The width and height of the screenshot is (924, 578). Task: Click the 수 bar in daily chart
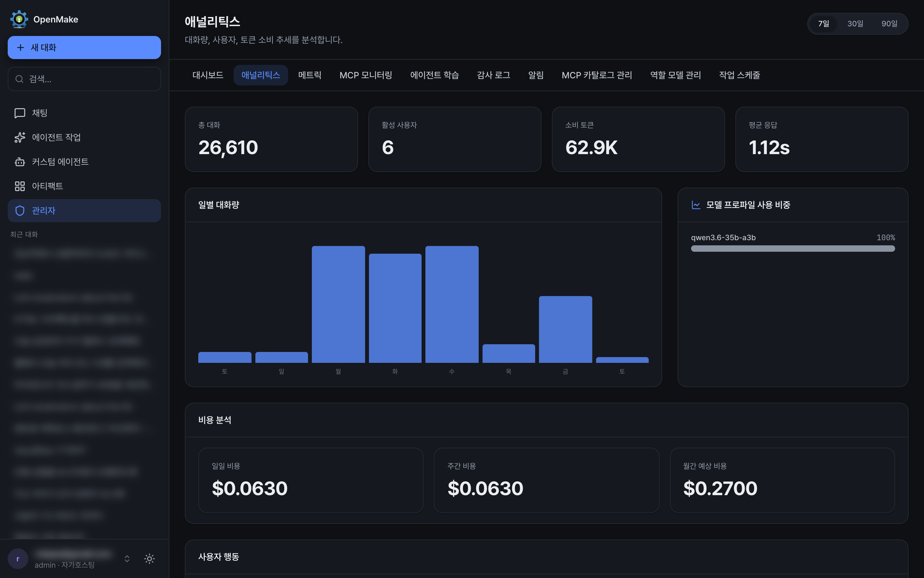[452, 304]
